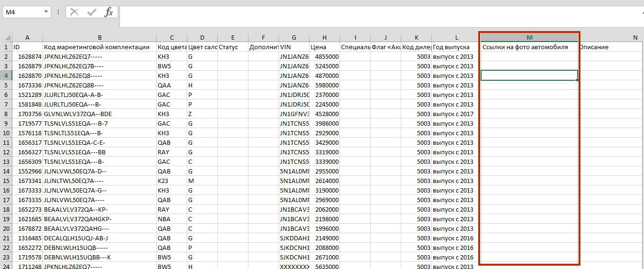Click ID cell 1316485

27,238
